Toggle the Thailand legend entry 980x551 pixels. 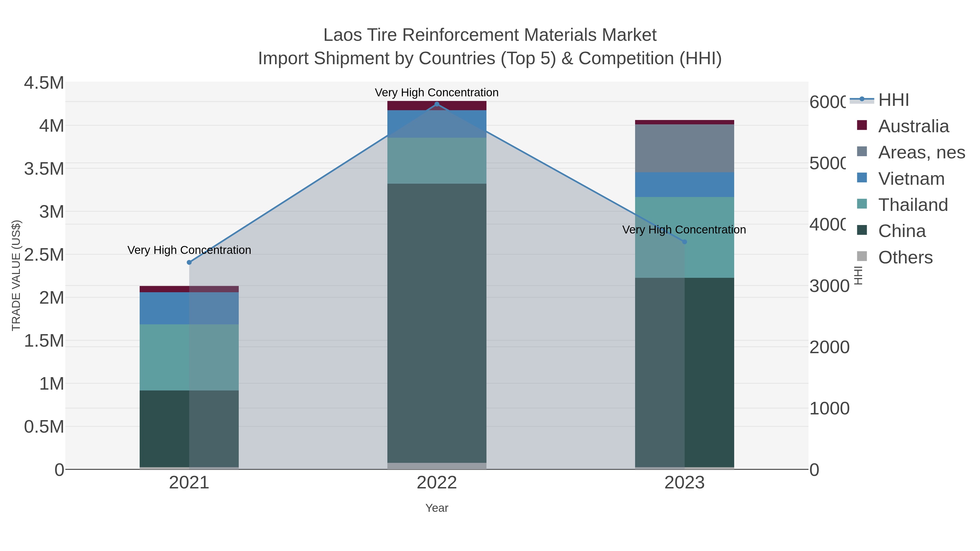click(902, 205)
